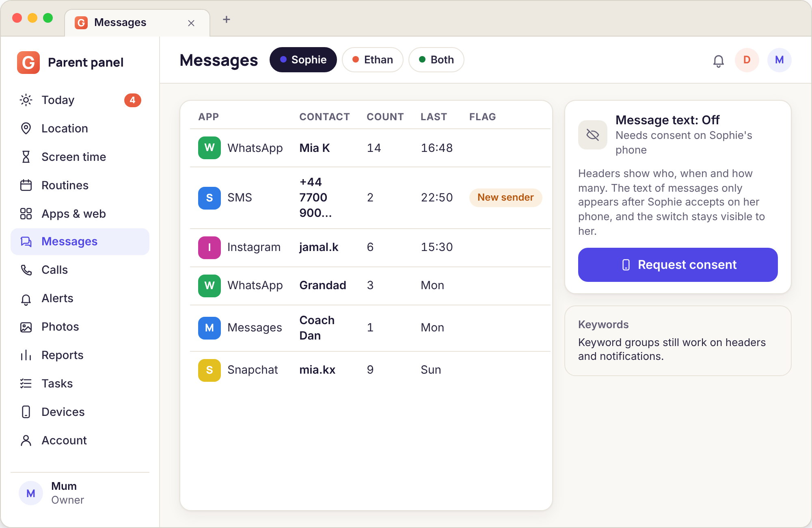Click the hidden-eye message text icon
The height and width of the screenshot is (528, 812).
(593, 135)
